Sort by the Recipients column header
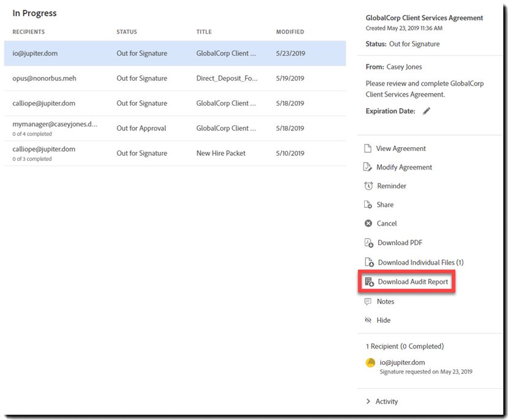Image resolution: width=508 pixels, height=420 pixels. coord(29,32)
